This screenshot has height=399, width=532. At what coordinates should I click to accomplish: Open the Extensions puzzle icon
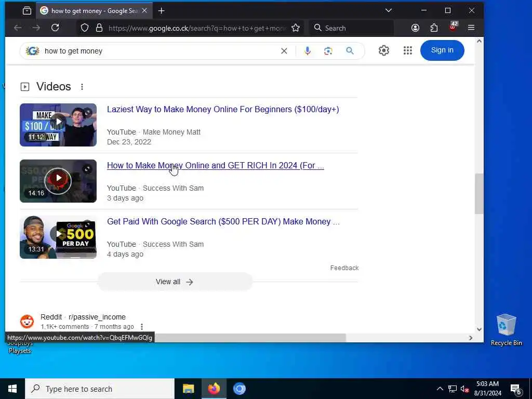[x=434, y=28]
